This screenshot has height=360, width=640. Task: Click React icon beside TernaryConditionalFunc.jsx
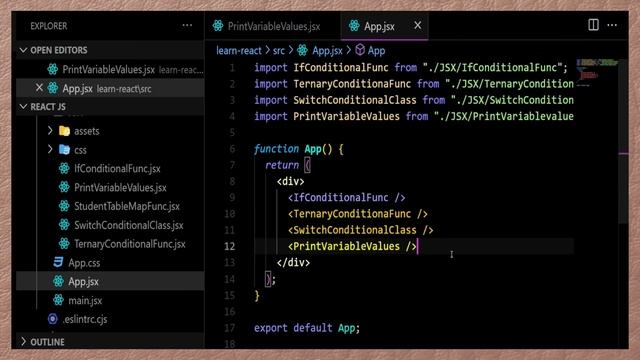[64, 244]
